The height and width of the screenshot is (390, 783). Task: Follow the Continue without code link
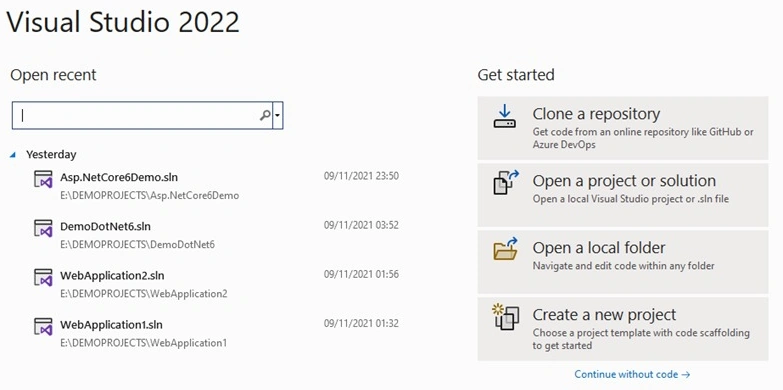point(632,374)
